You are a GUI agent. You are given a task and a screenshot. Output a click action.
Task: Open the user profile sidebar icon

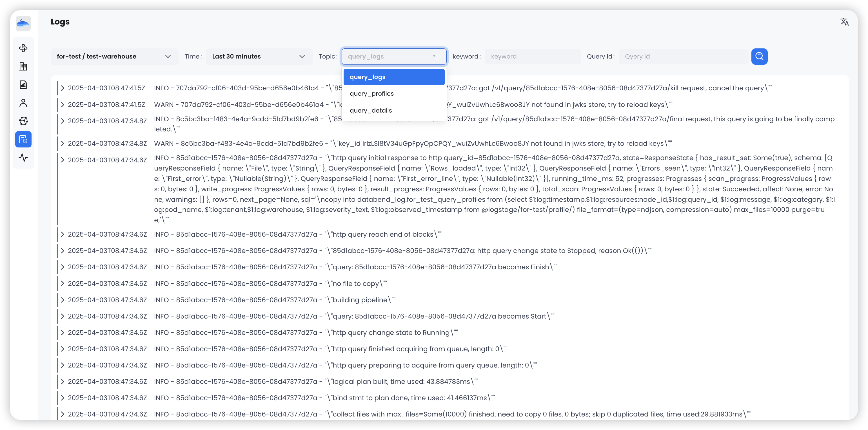23,103
